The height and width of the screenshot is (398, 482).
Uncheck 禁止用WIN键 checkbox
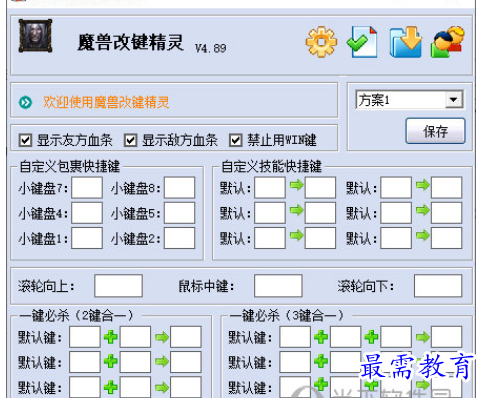[x=235, y=141]
